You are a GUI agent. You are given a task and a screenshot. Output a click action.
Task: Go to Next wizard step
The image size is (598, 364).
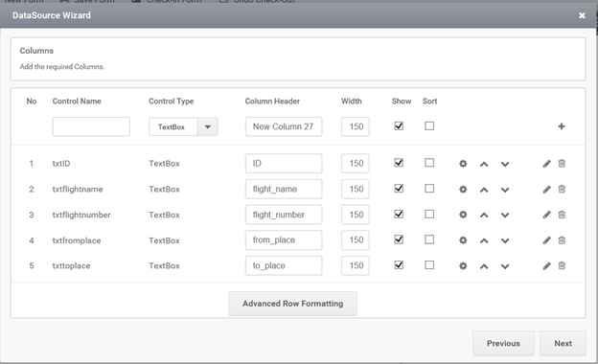point(563,344)
